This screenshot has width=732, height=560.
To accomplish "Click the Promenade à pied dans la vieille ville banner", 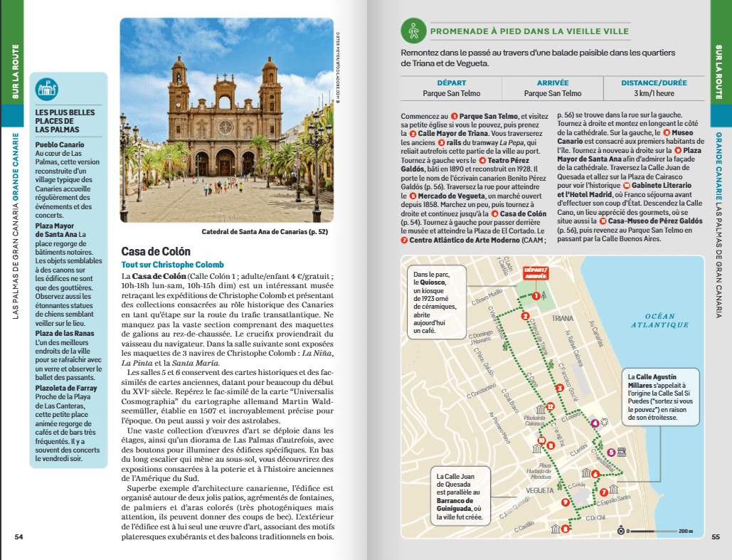I will click(529, 31).
